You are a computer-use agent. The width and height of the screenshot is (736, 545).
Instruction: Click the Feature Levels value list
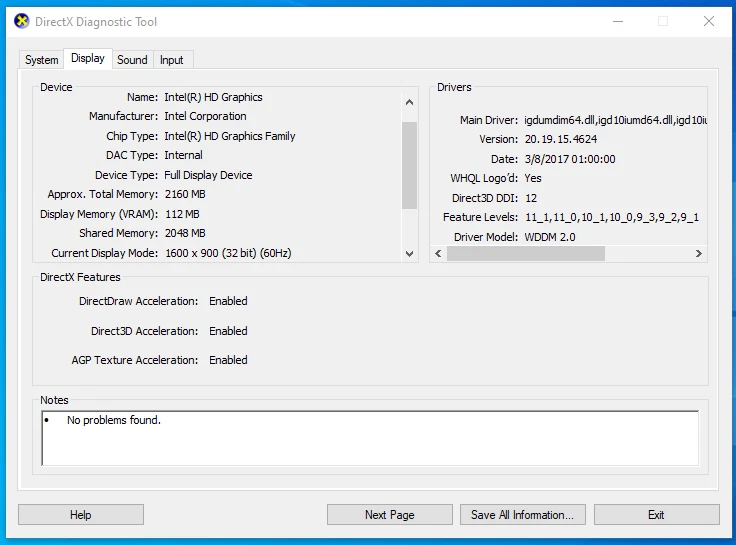tap(612, 217)
